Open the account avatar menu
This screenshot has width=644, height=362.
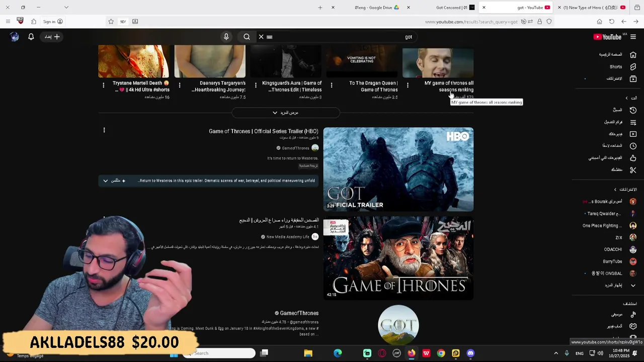point(15,37)
